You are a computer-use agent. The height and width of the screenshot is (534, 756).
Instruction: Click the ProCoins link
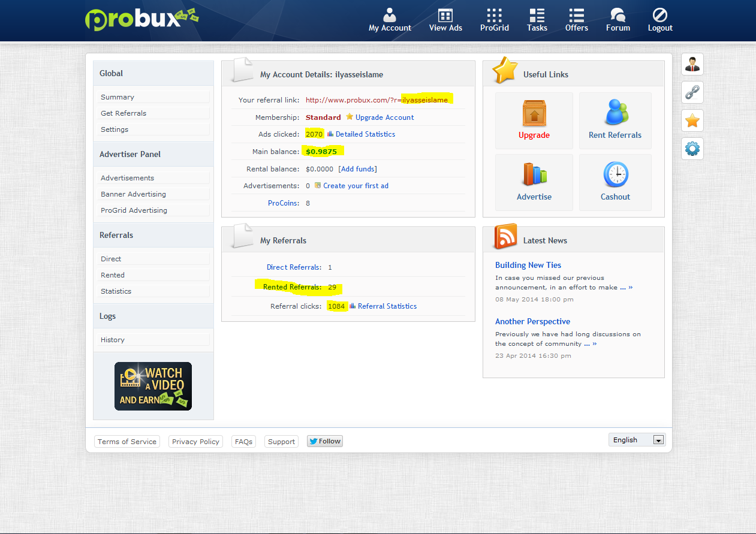[x=284, y=203]
